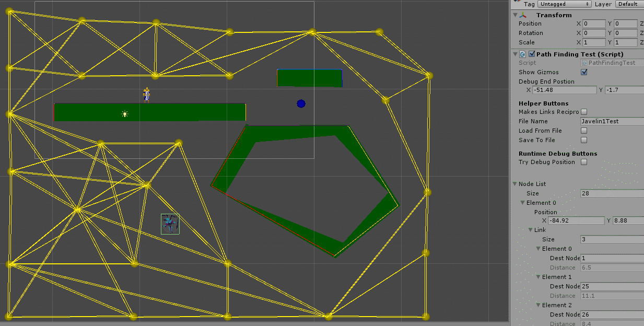
Task: Disable the Path Finding Test script checkbox
Action: point(532,54)
